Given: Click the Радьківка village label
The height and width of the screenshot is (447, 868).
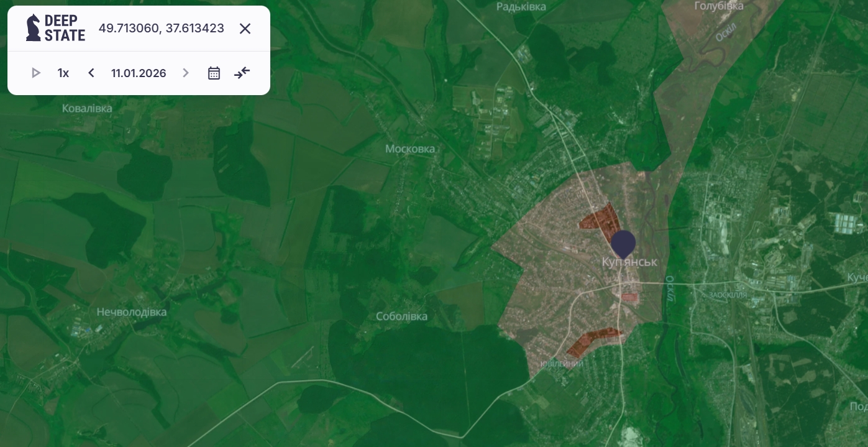Looking at the screenshot, I should pyautogui.click(x=521, y=7).
